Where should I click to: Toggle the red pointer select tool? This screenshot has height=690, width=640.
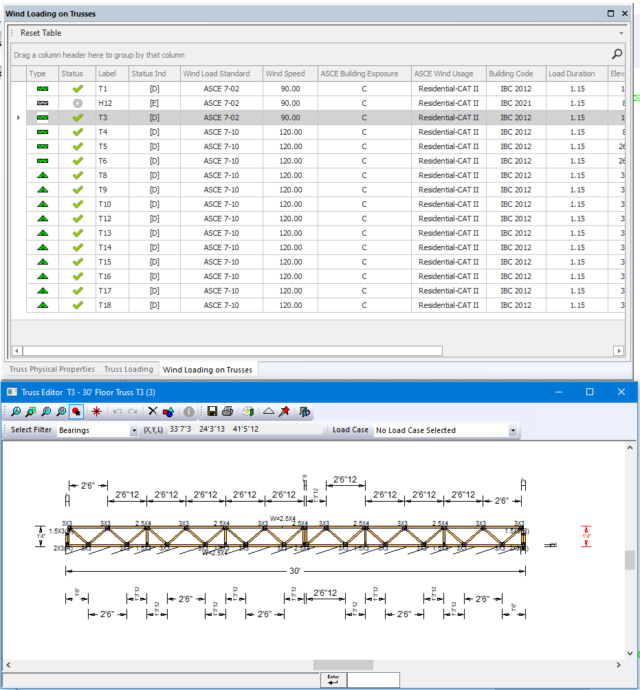point(77,411)
